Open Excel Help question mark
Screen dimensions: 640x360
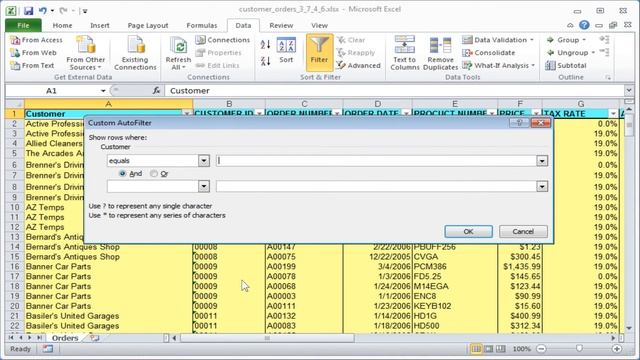584,25
